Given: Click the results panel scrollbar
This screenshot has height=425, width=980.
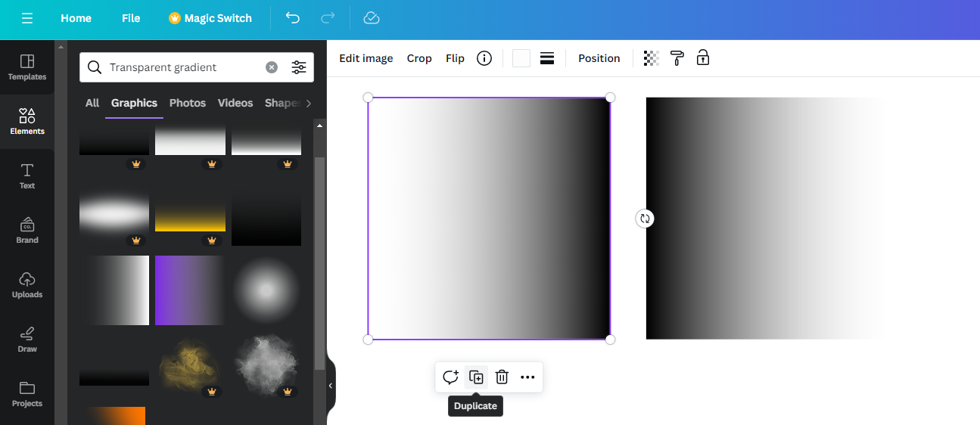Looking at the screenshot, I should [319, 263].
